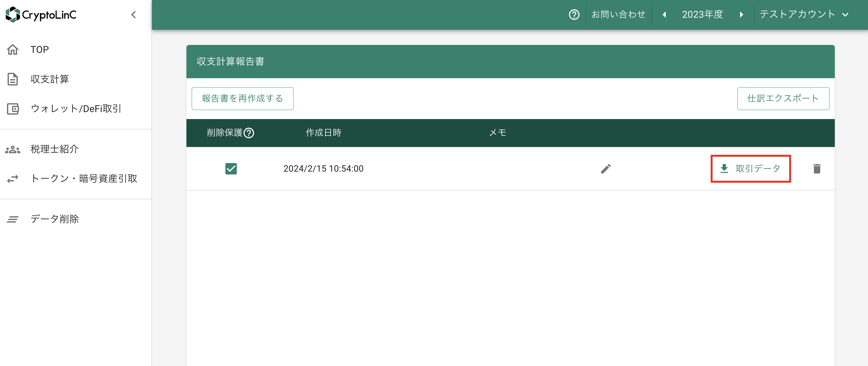The height and width of the screenshot is (366, 868).
Task: Toggle the delete protection checkbox for 2024/2/15 report
Action: coord(231,168)
